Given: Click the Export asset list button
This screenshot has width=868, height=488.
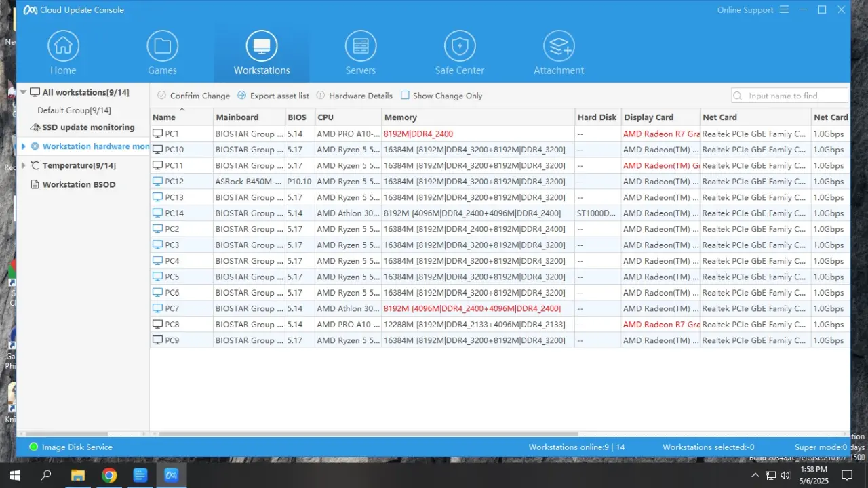Looking at the screenshot, I should pyautogui.click(x=273, y=96).
